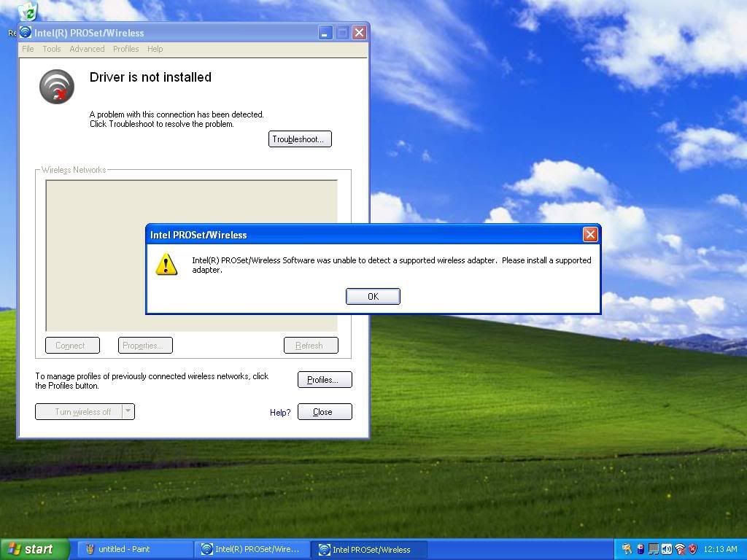Close the main PROSet/Wireless window via title bar X
Image resolution: width=747 pixels, height=560 pixels.
(x=359, y=33)
